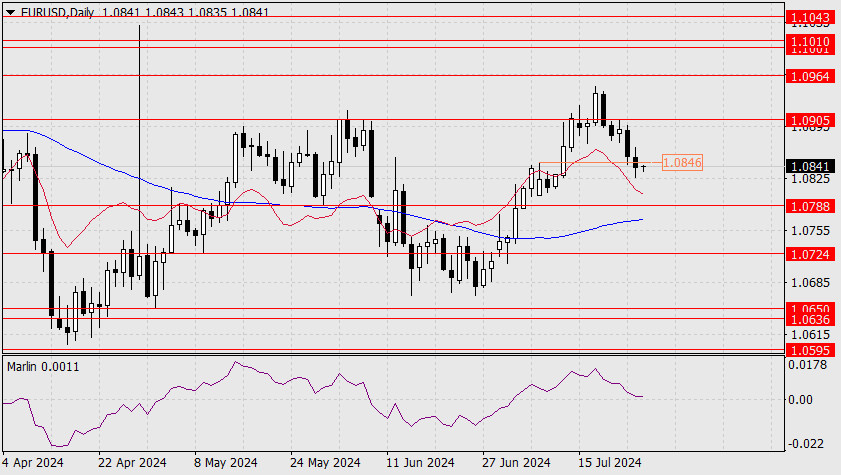Click the 1.0964 red price level label

tap(810, 76)
